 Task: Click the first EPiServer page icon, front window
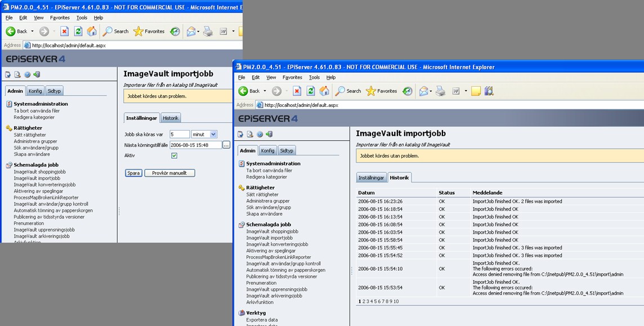(x=241, y=134)
